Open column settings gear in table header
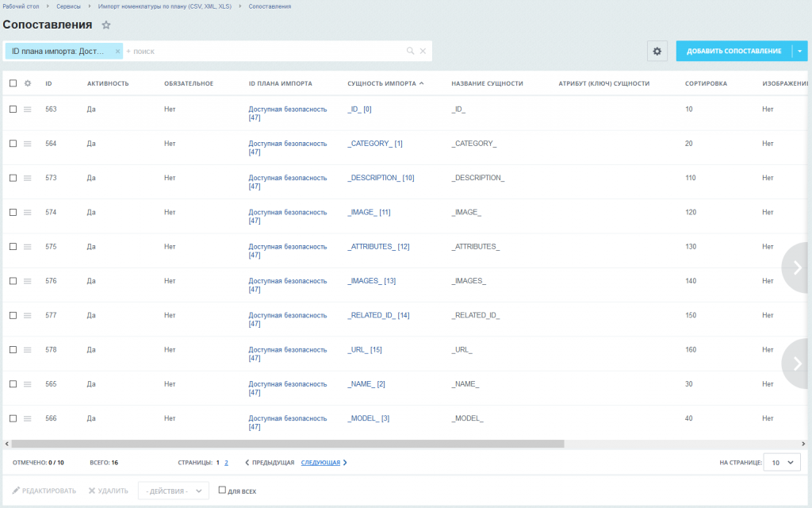The width and height of the screenshot is (812, 508). pos(28,83)
